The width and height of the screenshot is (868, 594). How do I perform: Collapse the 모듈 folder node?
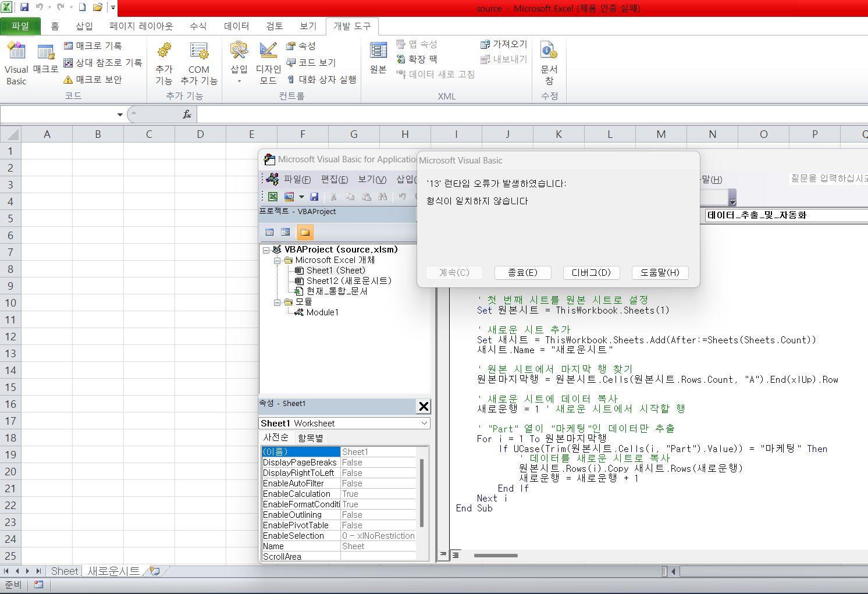[x=278, y=302]
